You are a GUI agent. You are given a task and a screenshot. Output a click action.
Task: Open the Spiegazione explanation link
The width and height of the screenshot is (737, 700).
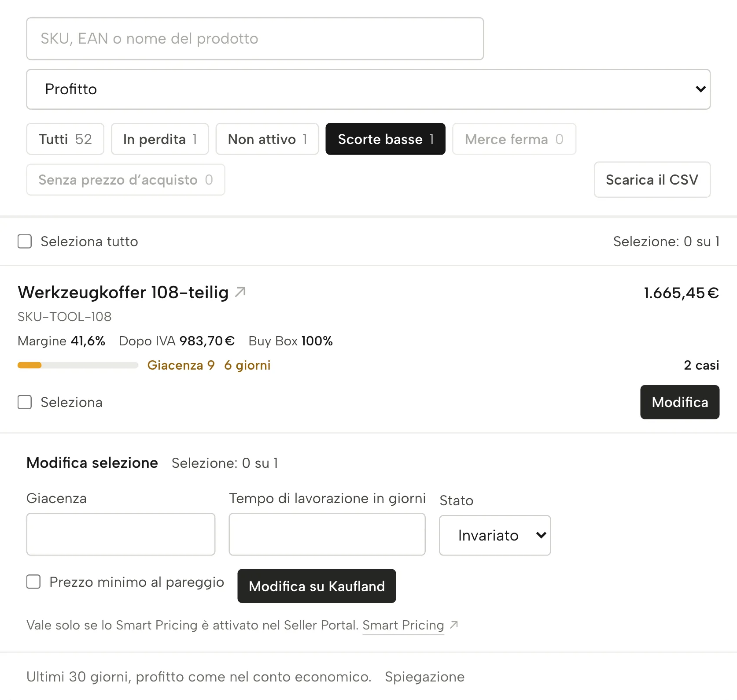click(x=424, y=677)
